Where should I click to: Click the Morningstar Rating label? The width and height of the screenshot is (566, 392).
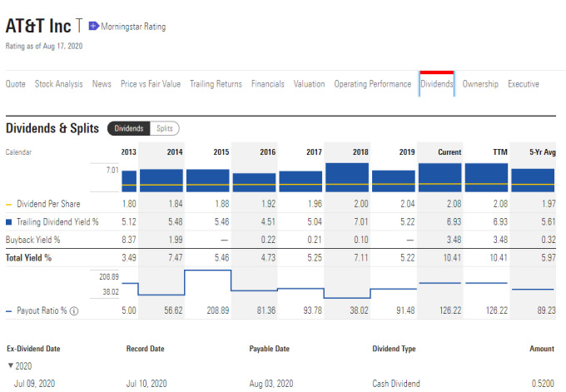coord(133,27)
